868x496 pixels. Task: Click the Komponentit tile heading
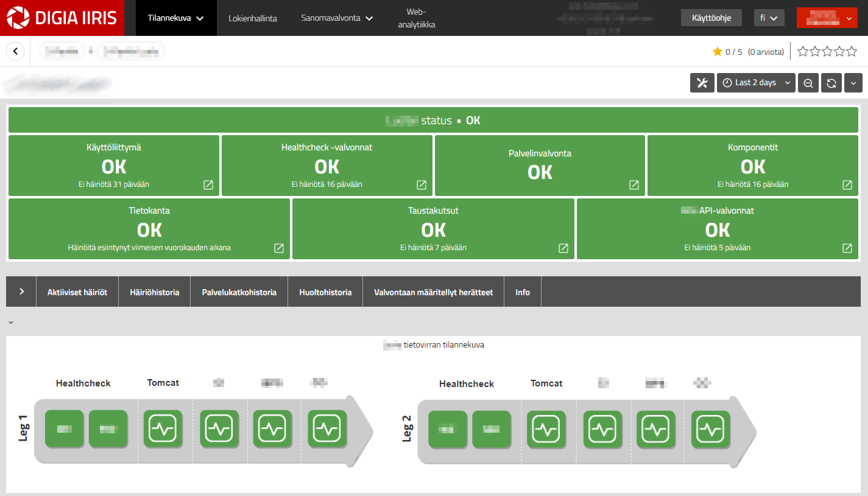[753, 147]
